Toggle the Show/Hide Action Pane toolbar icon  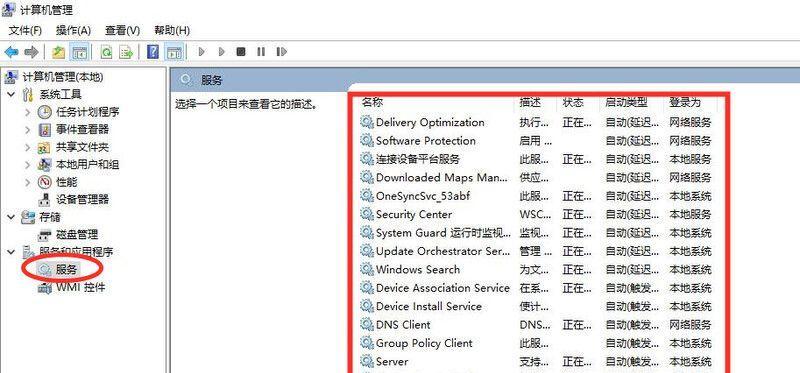174,52
